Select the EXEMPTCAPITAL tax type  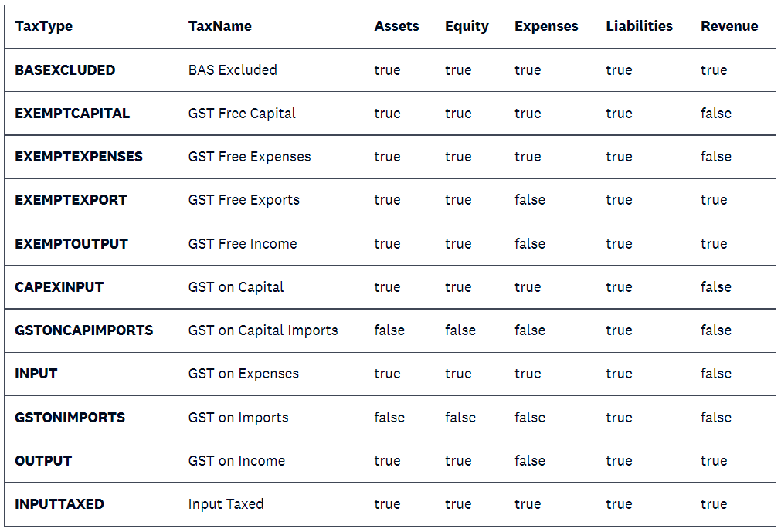pyautogui.click(x=72, y=114)
